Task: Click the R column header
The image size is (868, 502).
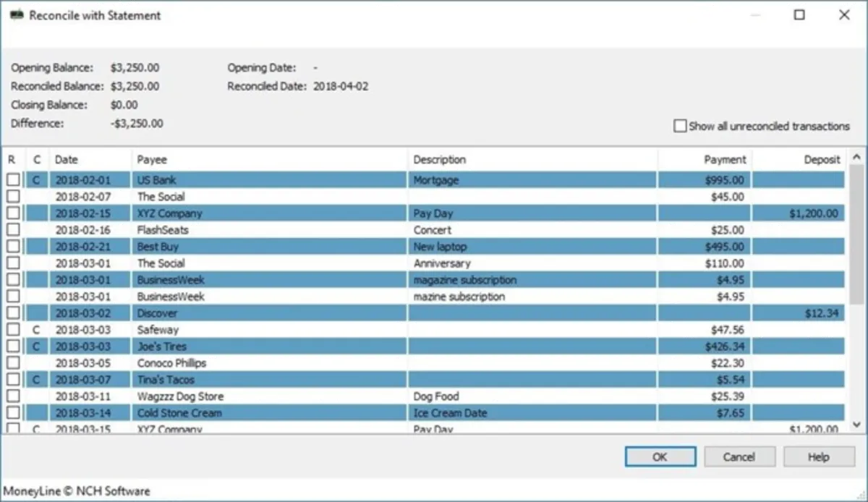Action: [13, 159]
